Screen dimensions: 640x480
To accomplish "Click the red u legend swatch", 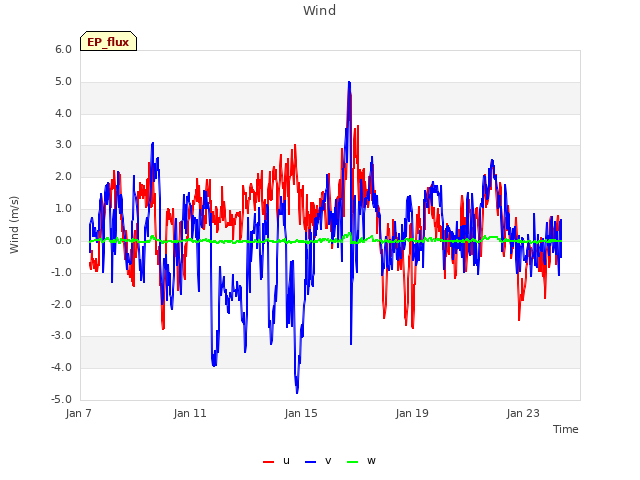I will click(268, 462).
